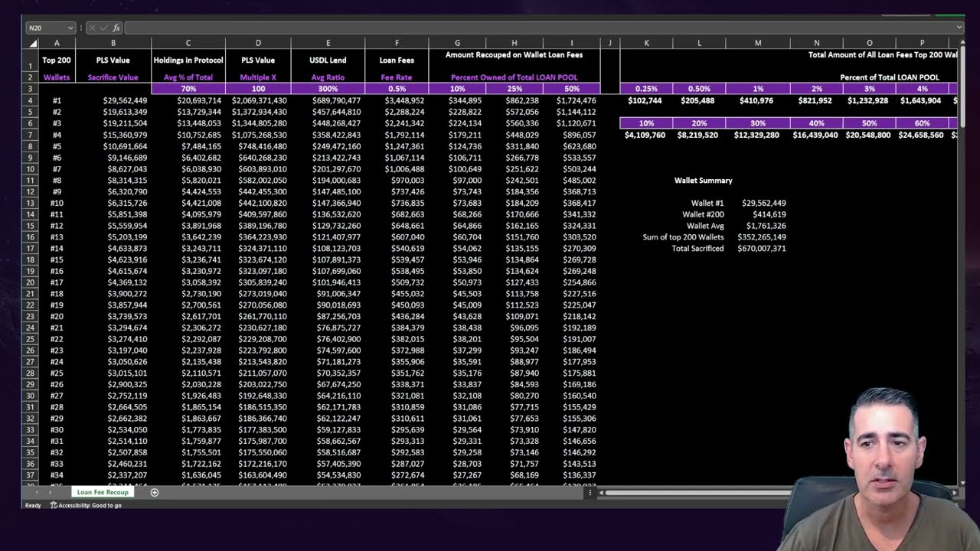Click the 'Sum of top 200 Wallets' label
The image size is (980, 551).
point(683,237)
